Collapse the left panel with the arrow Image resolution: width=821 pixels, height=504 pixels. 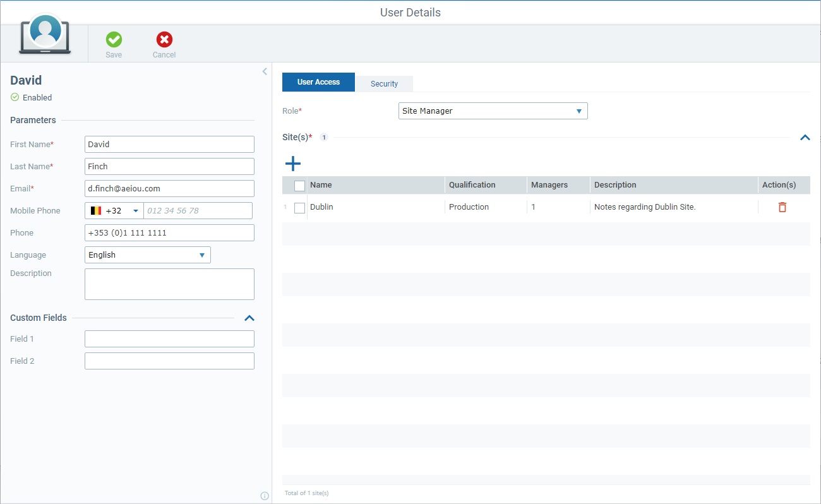[265, 71]
